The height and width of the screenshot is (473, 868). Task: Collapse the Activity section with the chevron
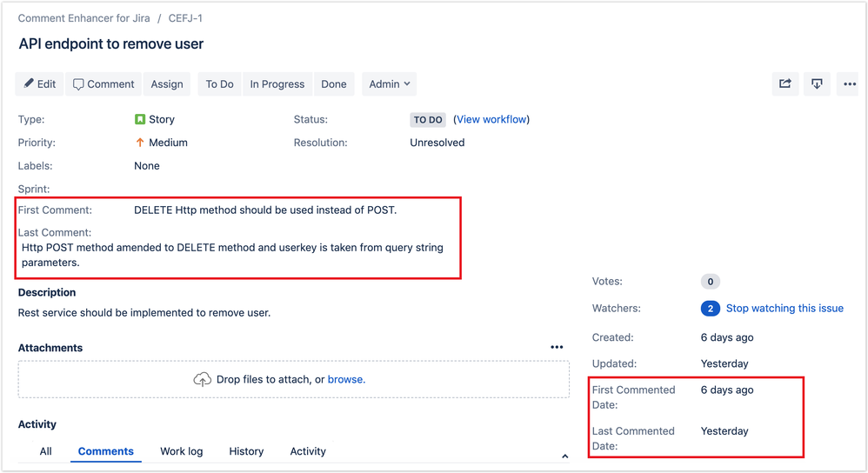pyautogui.click(x=564, y=456)
